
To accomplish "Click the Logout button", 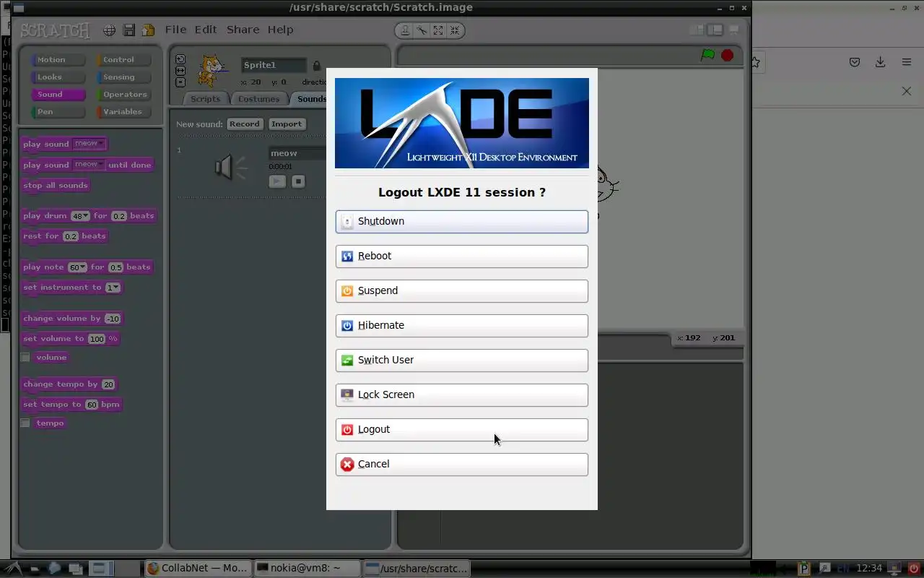I will (461, 430).
